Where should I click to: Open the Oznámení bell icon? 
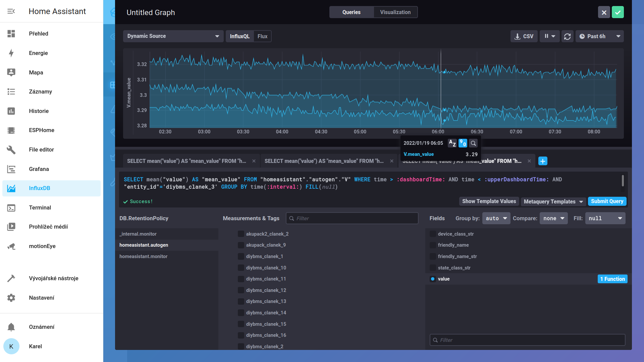11,327
